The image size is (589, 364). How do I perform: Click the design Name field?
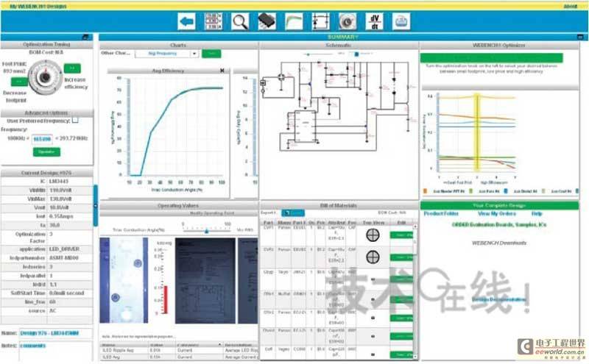point(56,333)
